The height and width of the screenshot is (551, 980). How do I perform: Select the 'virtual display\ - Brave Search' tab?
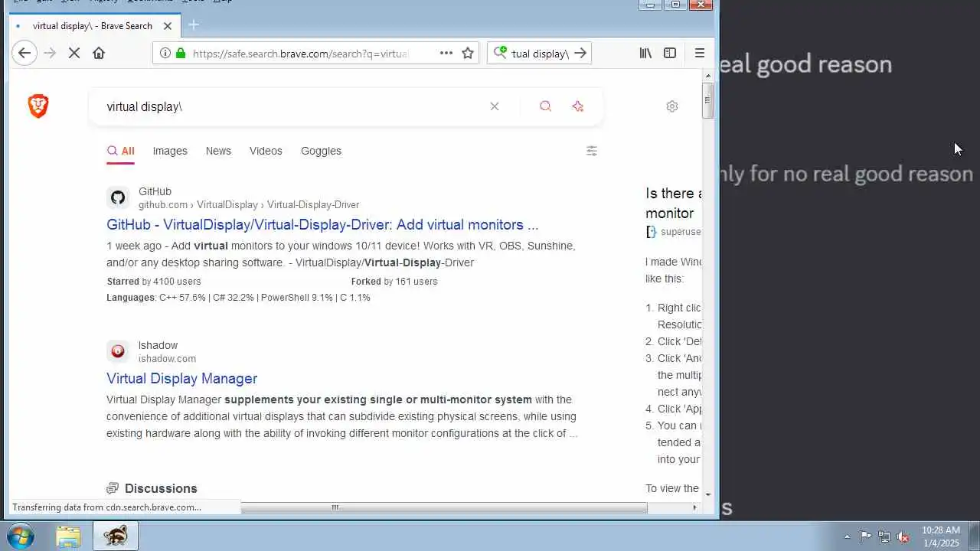[x=93, y=26]
